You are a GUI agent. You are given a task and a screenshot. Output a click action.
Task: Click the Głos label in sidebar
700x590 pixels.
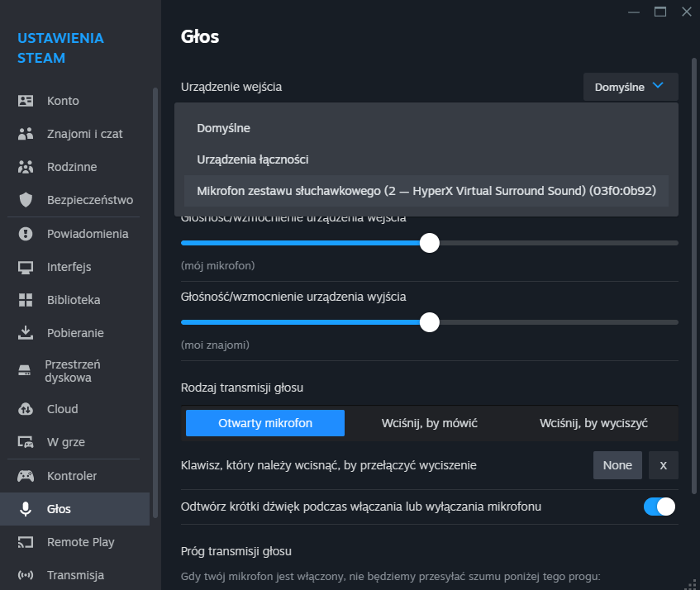tap(59, 509)
